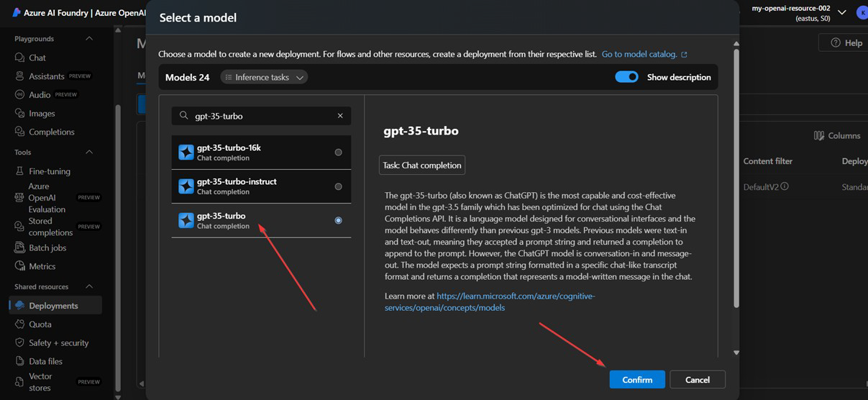This screenshot has height=400, width=868.
Task: Collapse the Shared resources section
Action: tap(89, 287)
